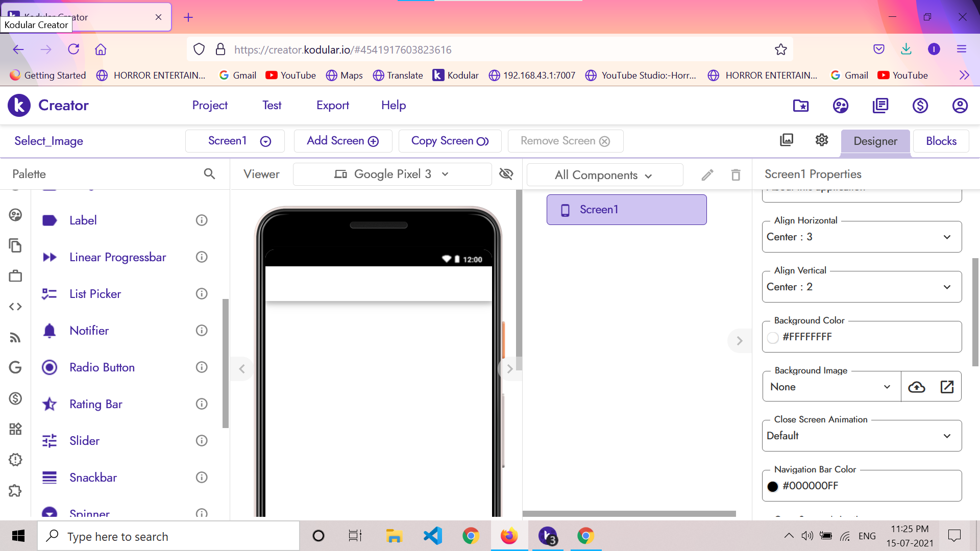Open the account profile icon
The image size is (980, 551).
coord(960,106)
